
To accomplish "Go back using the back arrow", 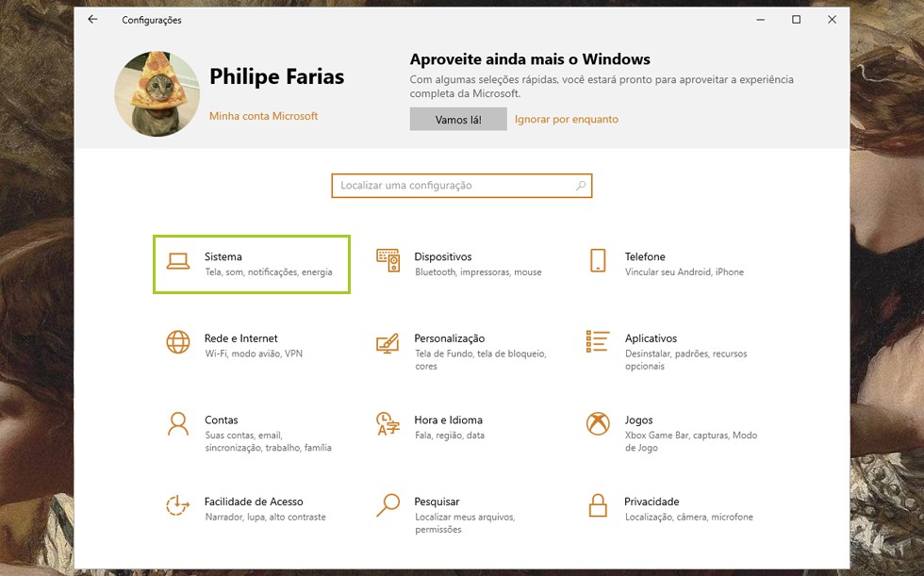I will (92, 20).
